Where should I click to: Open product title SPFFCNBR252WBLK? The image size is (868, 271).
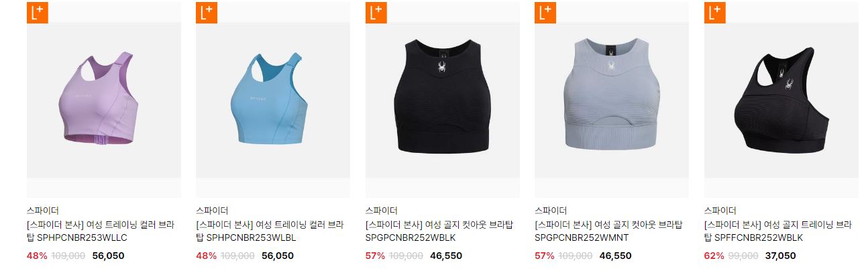pyautogui.click(x=778, y=231)
